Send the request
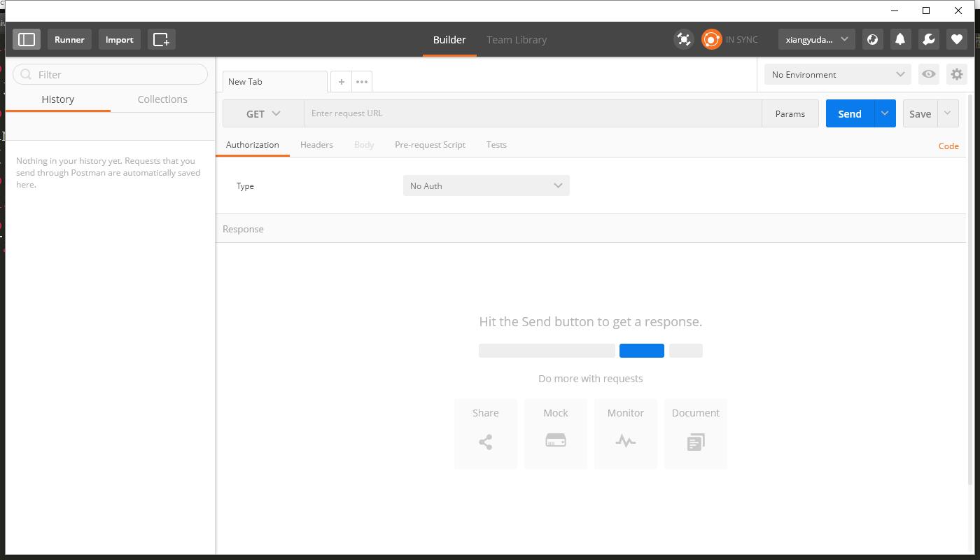The height and width of the screenshot is (560, 980). 850,113
